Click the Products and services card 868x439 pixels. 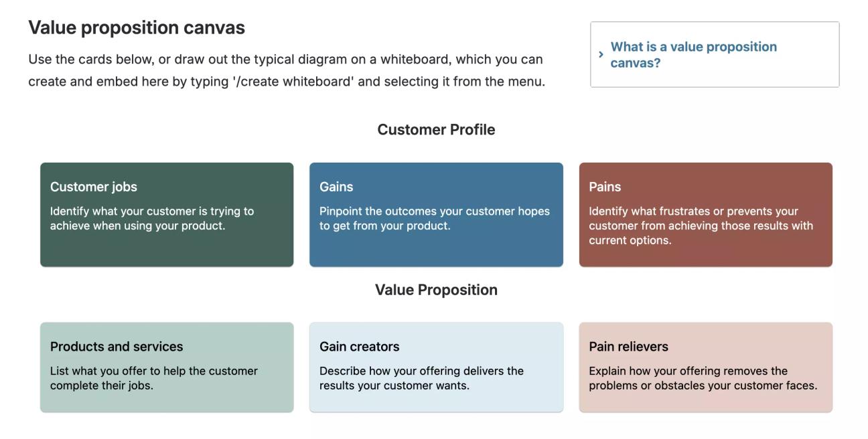click(166, 366)
